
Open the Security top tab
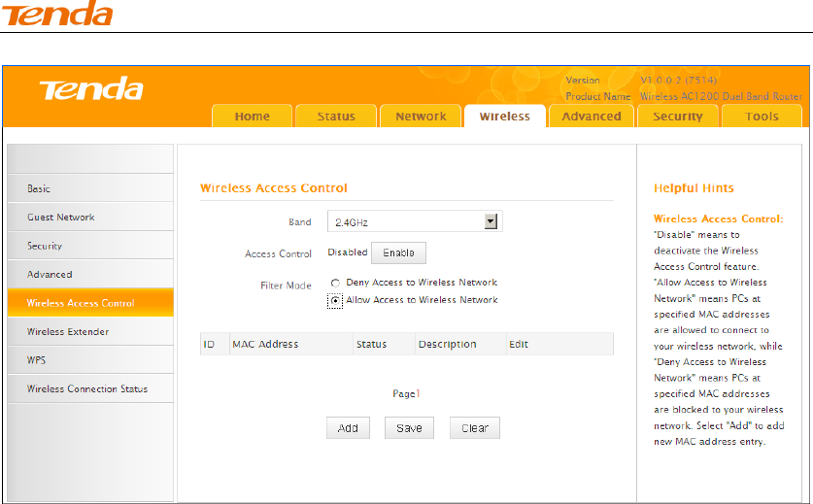678,117
